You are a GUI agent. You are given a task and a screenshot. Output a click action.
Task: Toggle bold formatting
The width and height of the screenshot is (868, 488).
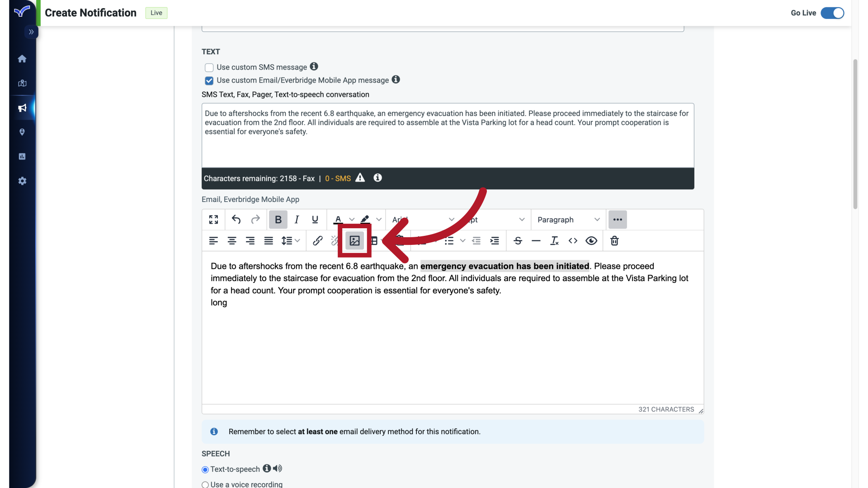pyautogui.click(x=278, y=220)
